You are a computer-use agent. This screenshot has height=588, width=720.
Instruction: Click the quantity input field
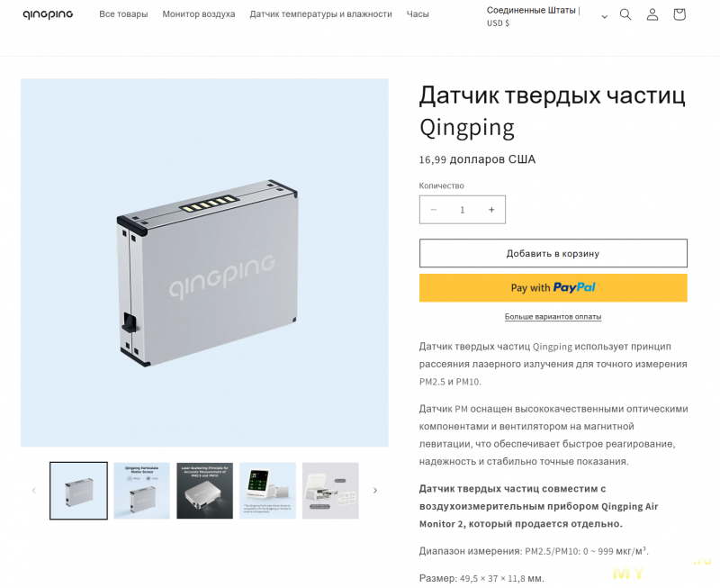[x=463, y=210]
